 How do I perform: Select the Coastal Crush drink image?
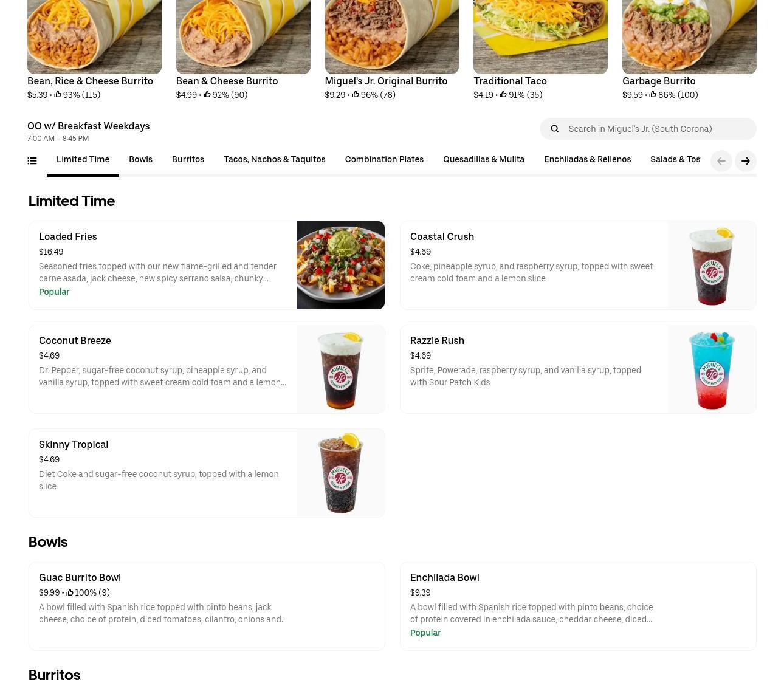(x=712, y=265)
